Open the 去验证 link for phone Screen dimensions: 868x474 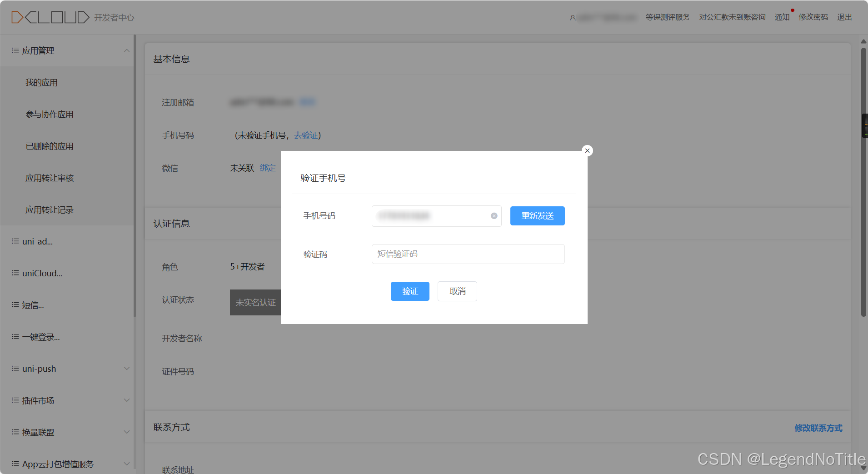[305, 135]
